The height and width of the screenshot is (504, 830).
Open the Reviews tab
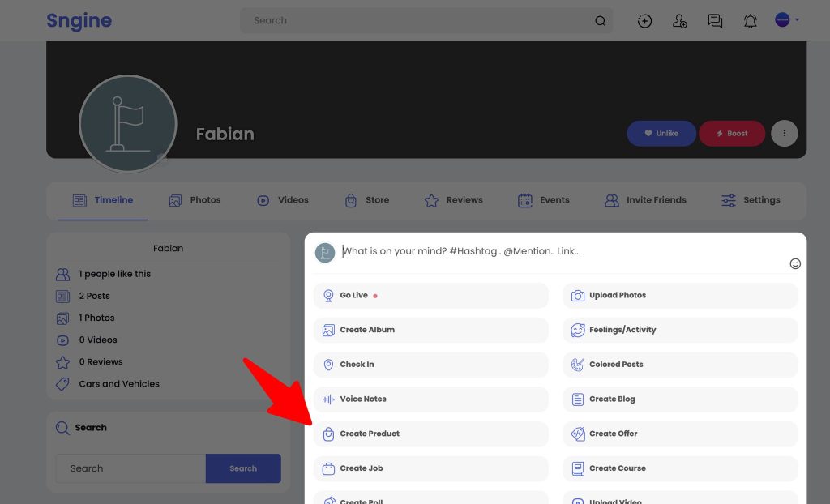coord(454,200)
